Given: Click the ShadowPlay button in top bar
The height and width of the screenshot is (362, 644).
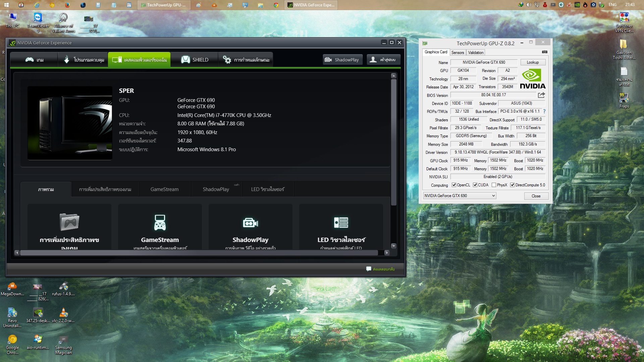Looking at the screenshot, I should (x=342, y=60).
